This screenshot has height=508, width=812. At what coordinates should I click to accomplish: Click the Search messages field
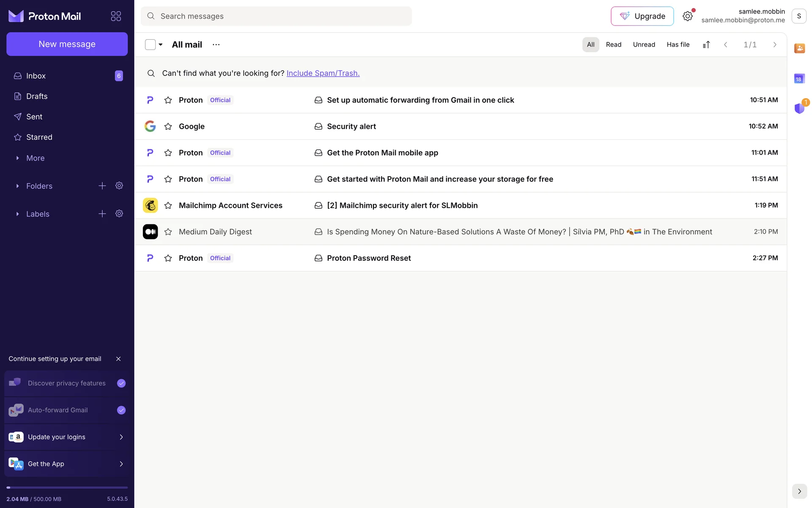click(276, 16)
